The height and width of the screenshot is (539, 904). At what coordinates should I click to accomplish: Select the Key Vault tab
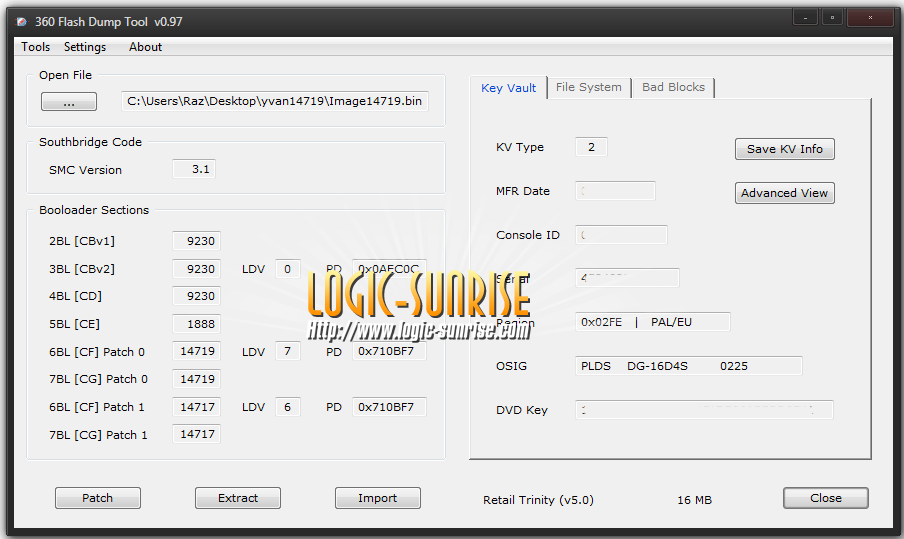[x=509, y=88]
